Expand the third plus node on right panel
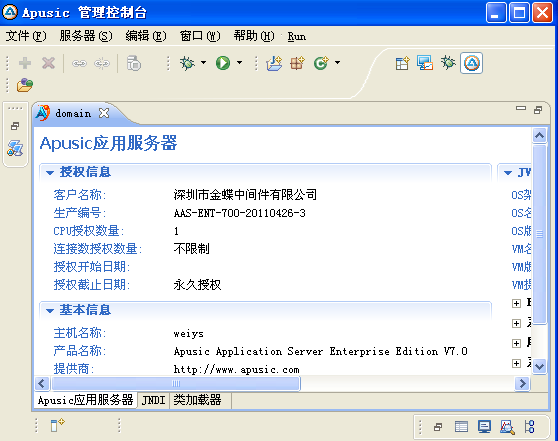 [516, 343]
